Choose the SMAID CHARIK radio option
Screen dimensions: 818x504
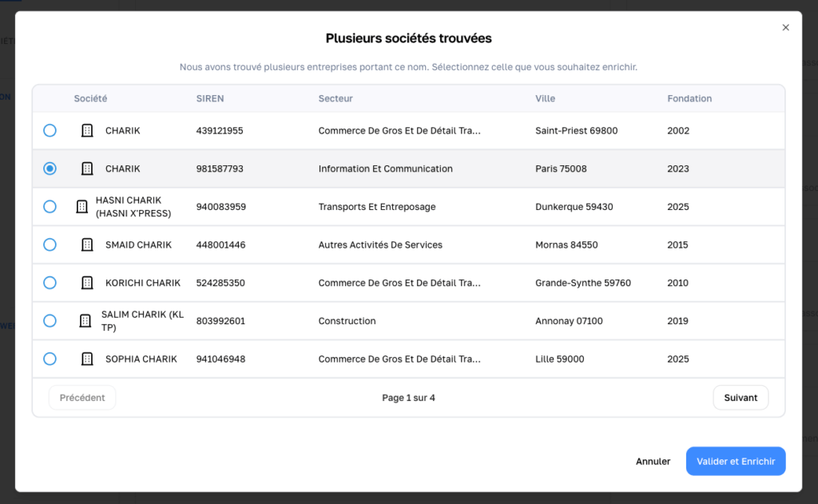pyautogui.click(x=50, y=245)
